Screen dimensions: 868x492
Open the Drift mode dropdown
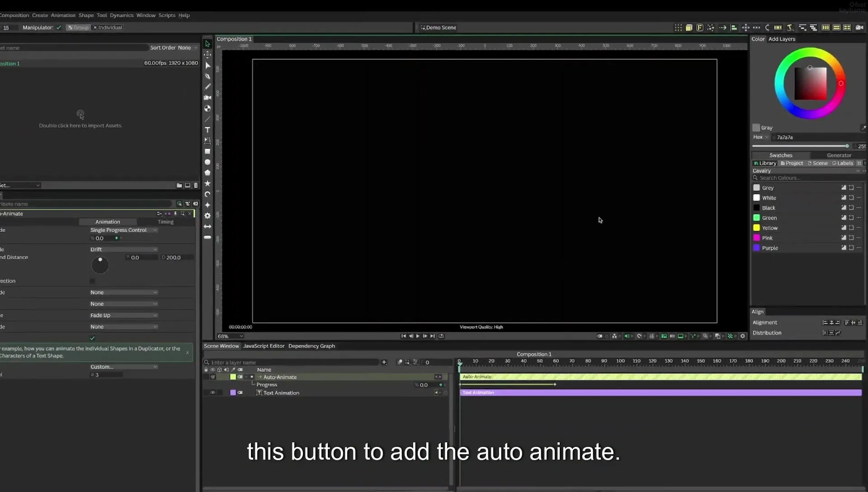[123, 249]
